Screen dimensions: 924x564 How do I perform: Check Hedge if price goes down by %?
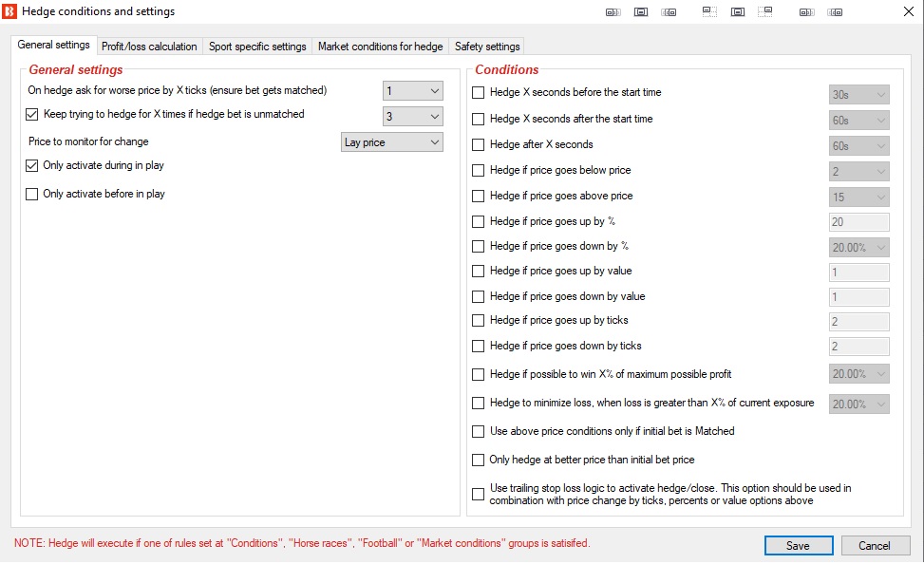[x=479, y=246]
